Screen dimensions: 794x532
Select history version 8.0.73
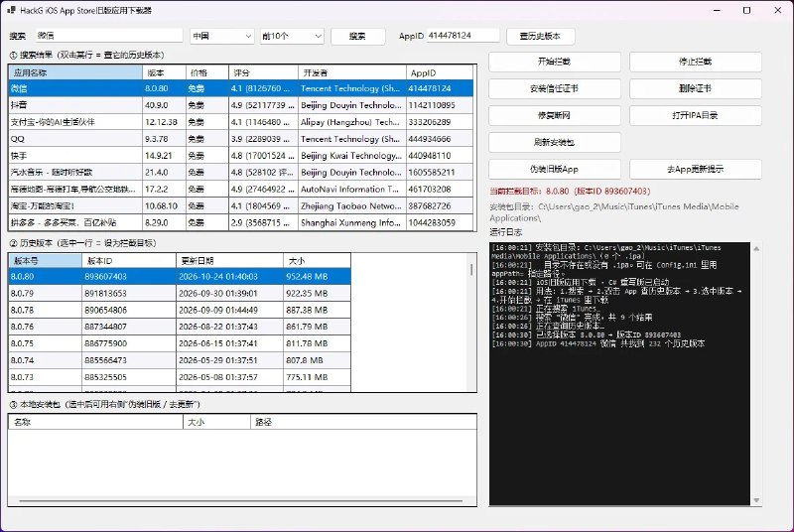(x=180, y=377)
